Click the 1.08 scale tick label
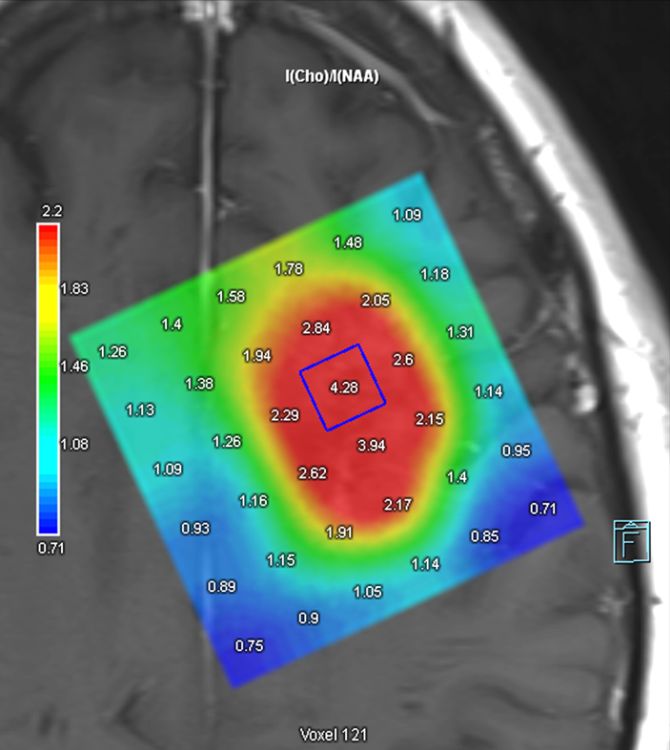The image size is (670, 750). click(x=75, y=444)
